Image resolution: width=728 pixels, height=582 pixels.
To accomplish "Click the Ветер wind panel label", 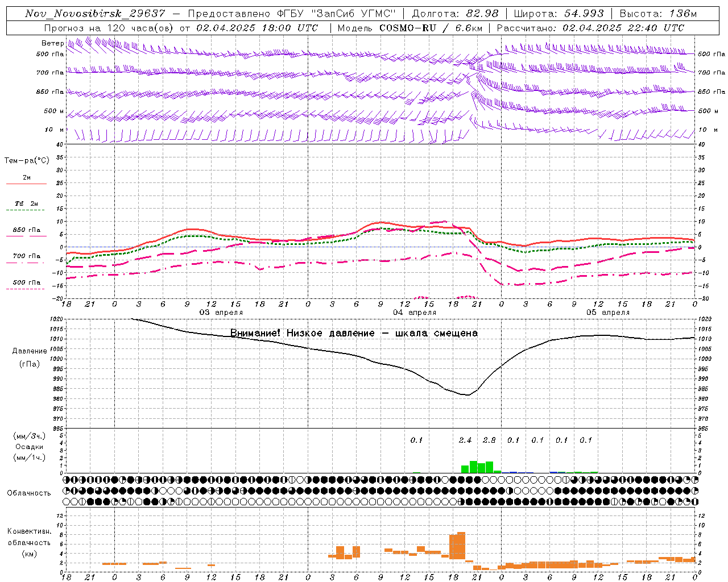I will pyautogui.click(x=52, y=43).
